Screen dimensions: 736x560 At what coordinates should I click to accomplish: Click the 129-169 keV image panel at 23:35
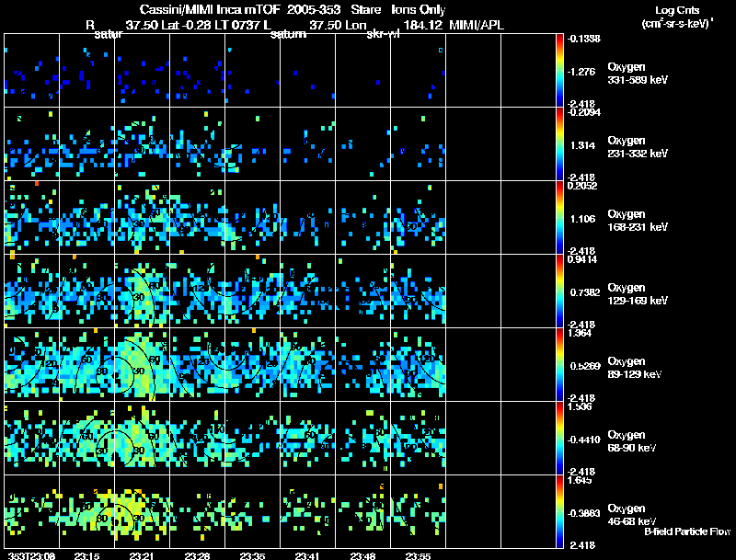(252, 291)
